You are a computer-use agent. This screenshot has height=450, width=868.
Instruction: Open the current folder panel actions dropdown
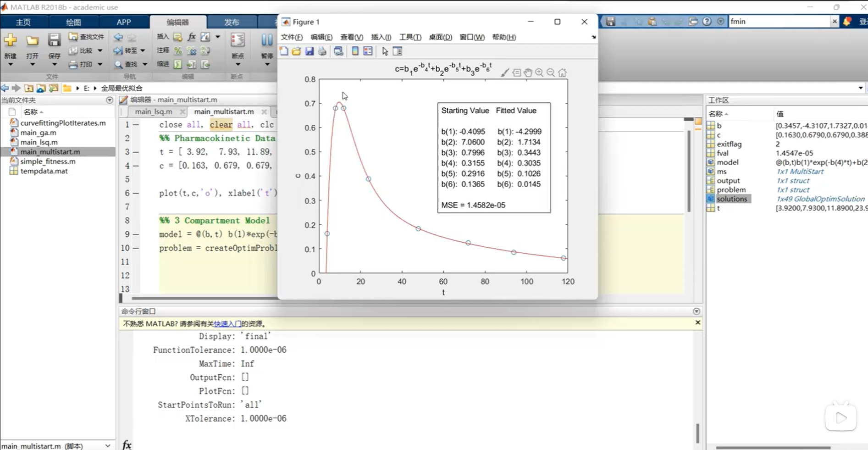point(109,100)
